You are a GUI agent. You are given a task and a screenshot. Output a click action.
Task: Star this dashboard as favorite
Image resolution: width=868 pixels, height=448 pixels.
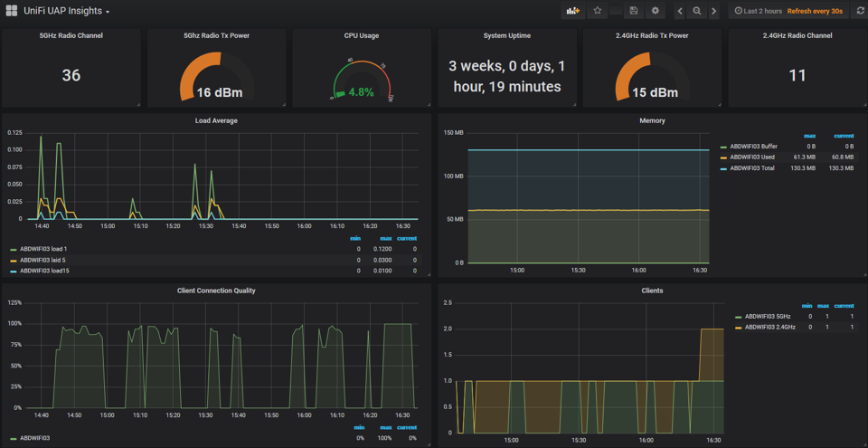[x=598, y=11]
